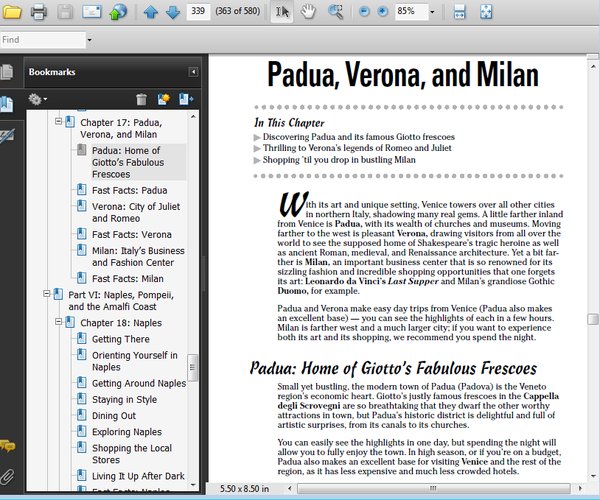600x500 pixels.
Task: Collapse Chapter 17 bookmark node
Action: coord(59,122)
